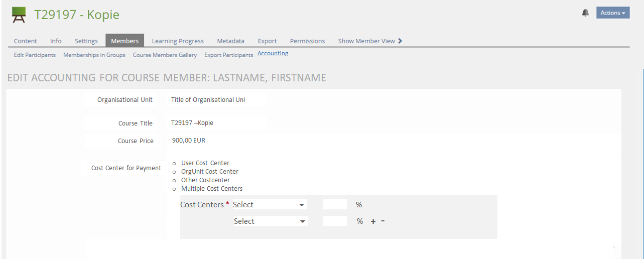Open the Course Members Gallery link

click(x=165, y=55)
